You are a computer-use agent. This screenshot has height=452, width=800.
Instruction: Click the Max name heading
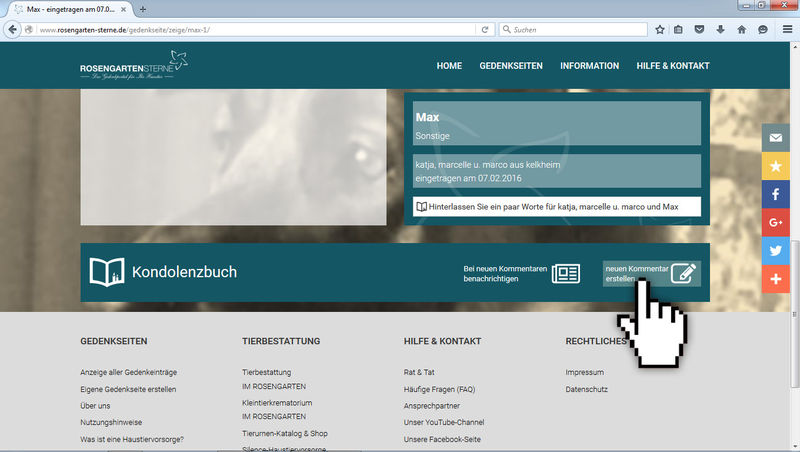click(x=427, y=117)
